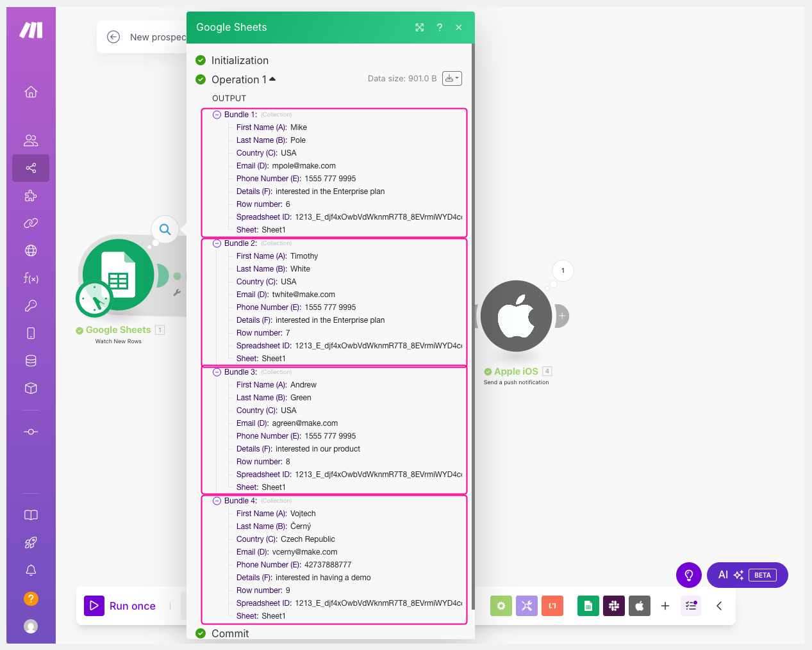
Task: Click the magnifier bubble on Google Sheets module
Action: [x=165, y=229]
